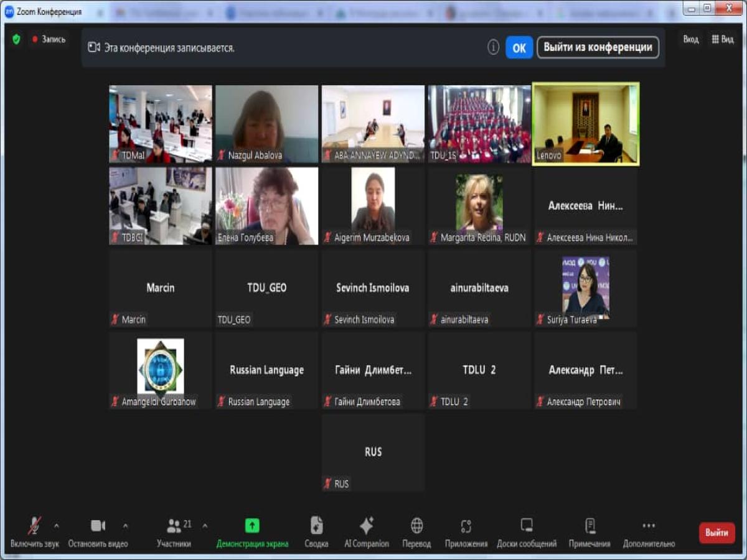Click the Запись recording indicator
Image resolution: width=747 pixels, height=560 pixels.
coord(49,39)
